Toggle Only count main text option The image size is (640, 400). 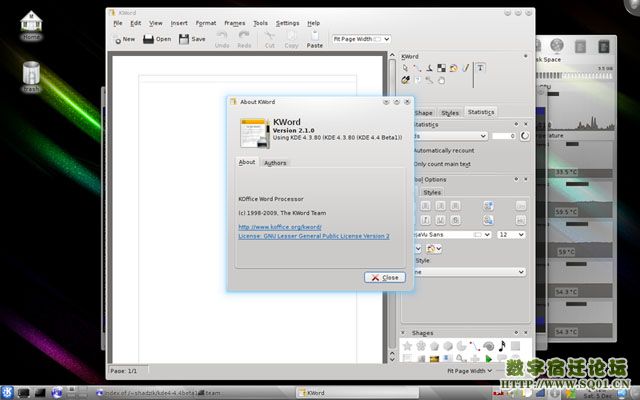coord(441,164)
